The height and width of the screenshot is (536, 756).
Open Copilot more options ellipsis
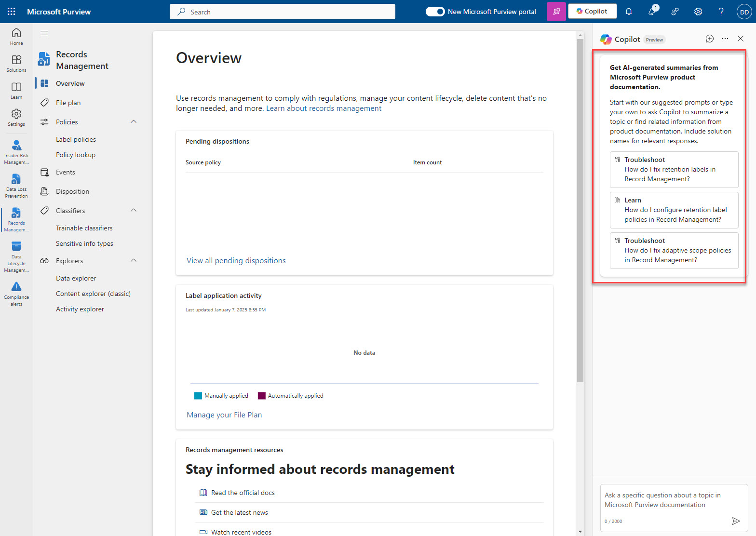(725, 39)
